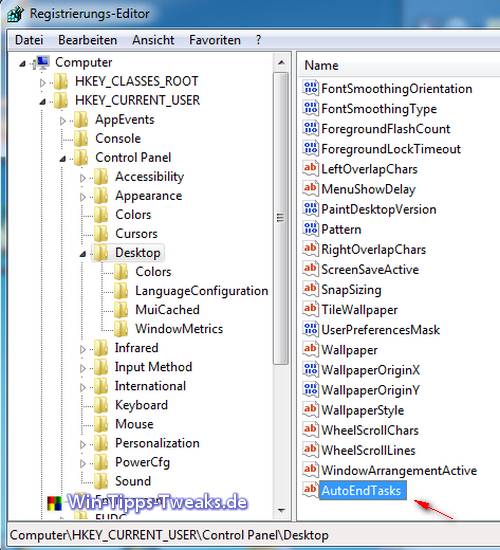Click binary icon of FontSmoothingType
This screenshot has width=500, height=550.
pyautogui.click(x=311, y=108)
